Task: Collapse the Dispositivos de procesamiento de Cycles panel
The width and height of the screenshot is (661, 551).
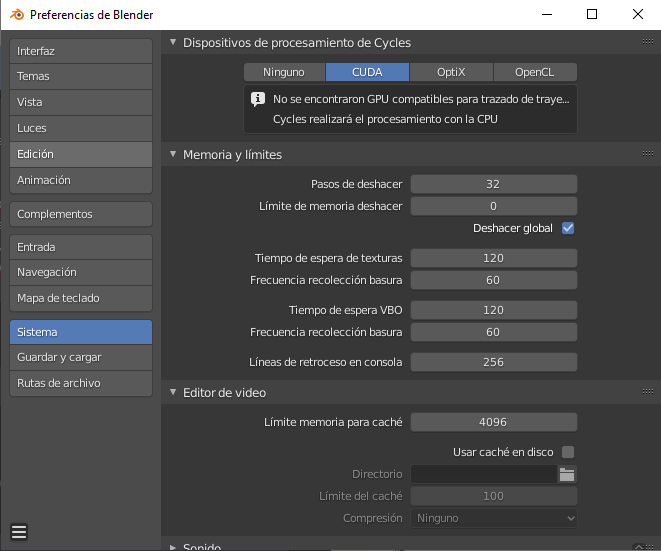Action: [x=173, y=42]
